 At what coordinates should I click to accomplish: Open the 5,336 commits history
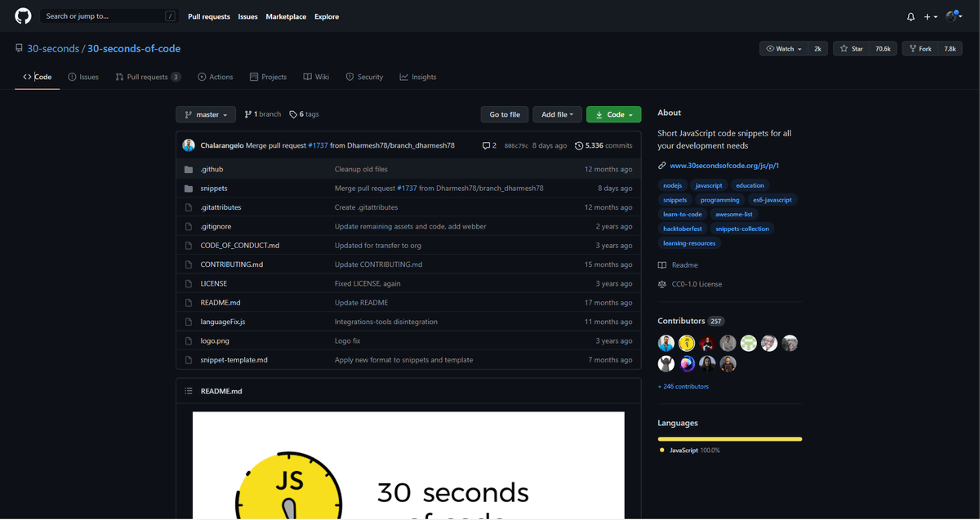604,145
